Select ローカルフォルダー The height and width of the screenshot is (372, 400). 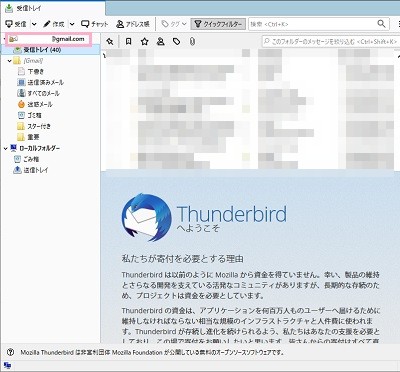pos(35,148)
